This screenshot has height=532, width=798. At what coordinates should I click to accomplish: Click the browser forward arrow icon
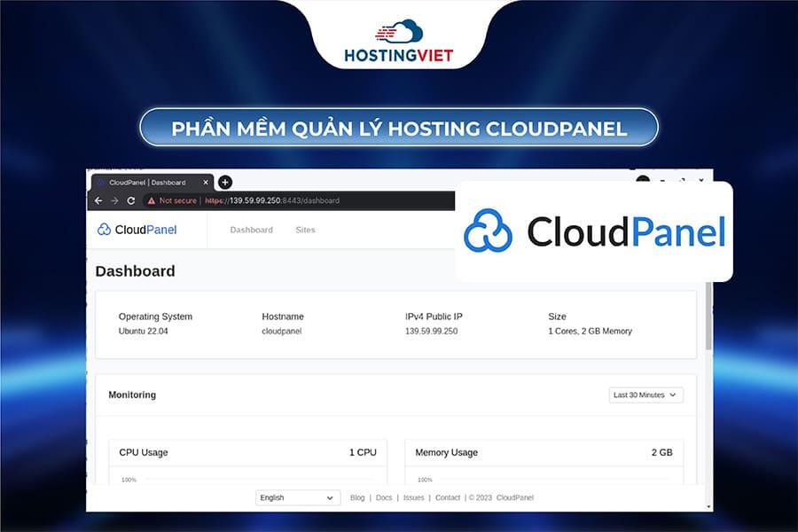tap(113, 200)
